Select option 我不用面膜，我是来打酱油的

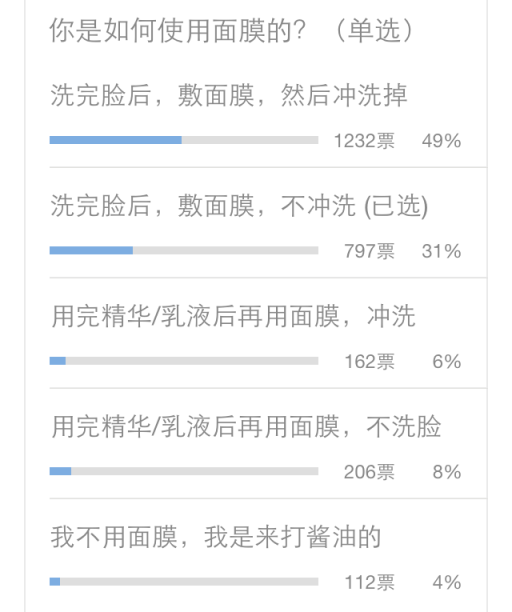215,537
